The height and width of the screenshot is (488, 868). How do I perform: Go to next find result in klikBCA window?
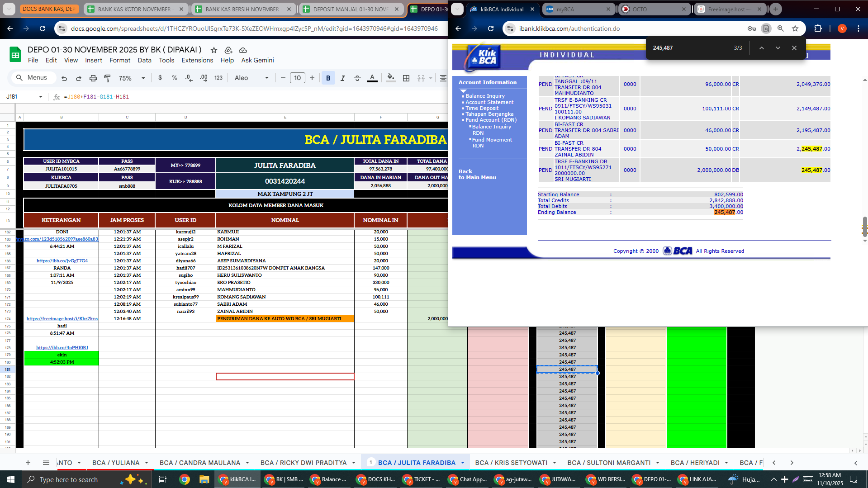(x=778, y=48)
